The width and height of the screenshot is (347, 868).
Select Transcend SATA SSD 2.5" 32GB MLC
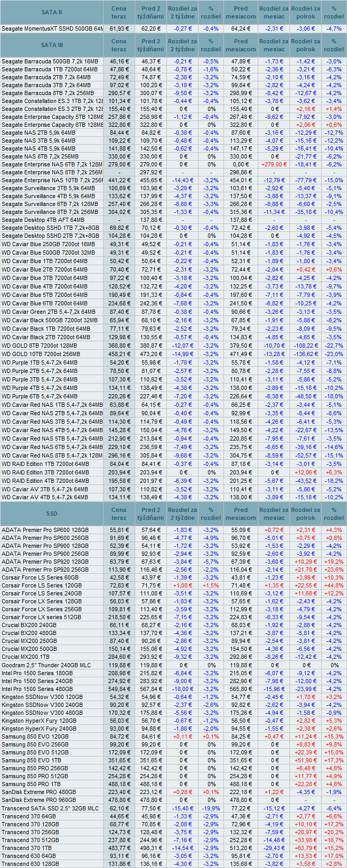50,808
